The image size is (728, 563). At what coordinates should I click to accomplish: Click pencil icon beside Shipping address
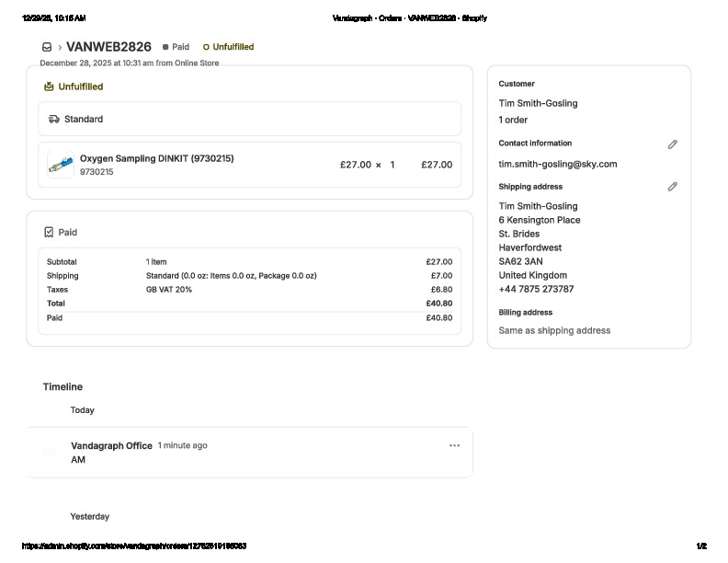672,187
